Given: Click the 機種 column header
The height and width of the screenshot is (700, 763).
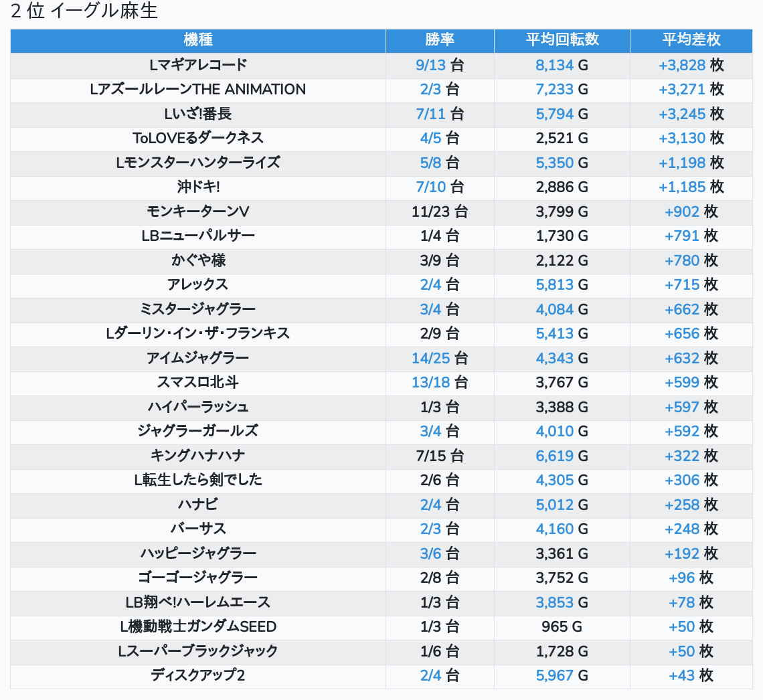Looking at the screenshot, I should [x=198, y=39].
